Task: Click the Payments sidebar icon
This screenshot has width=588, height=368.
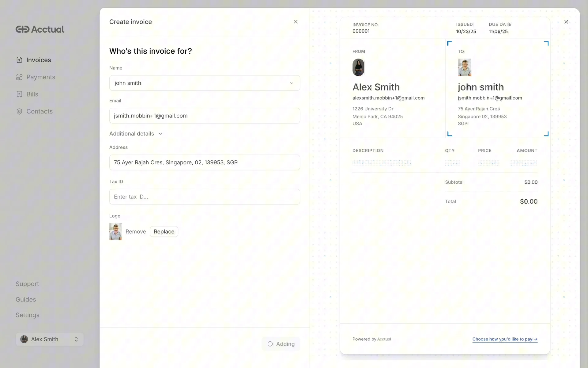Action: coord(19,77)
